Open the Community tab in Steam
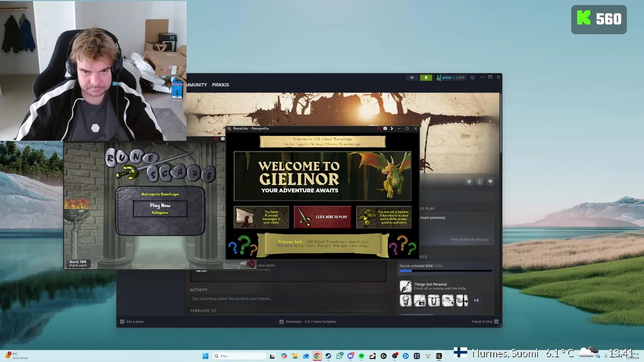This screenshot has width=644, height=362. coord(197,84)
